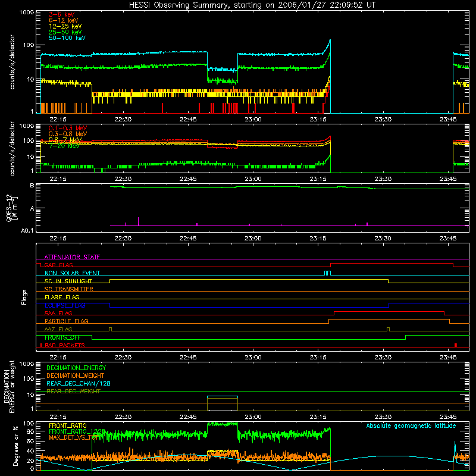Select the ATTENUATOR_STATE flag label
The width and height of the screenshot is (476, 476).
coord(72,257)
